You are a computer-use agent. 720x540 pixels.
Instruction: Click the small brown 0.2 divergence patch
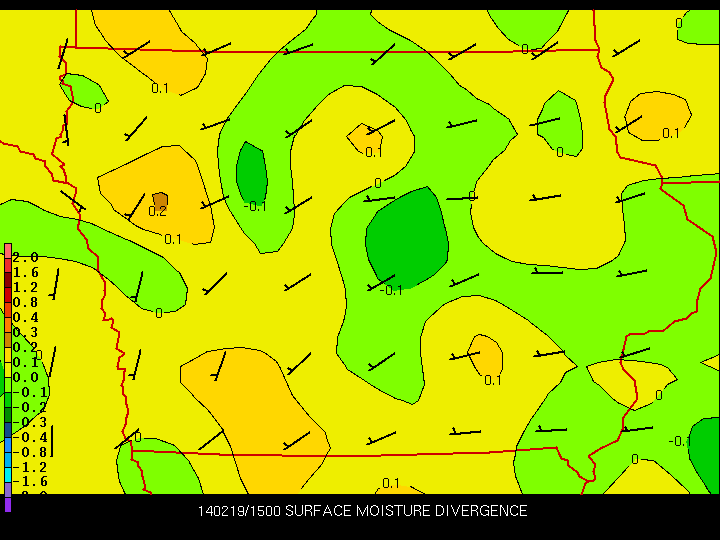160,200
